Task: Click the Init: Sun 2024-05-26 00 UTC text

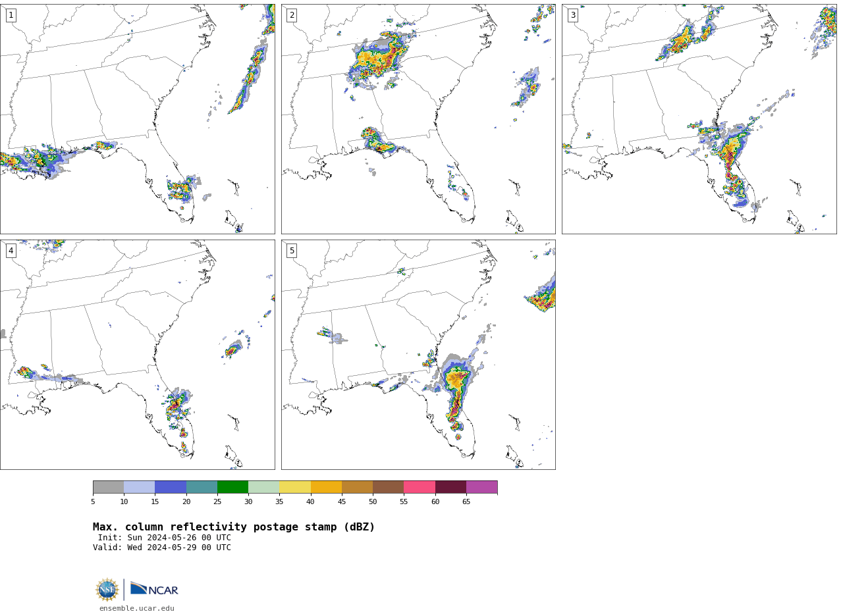Action: coord(165,538)
